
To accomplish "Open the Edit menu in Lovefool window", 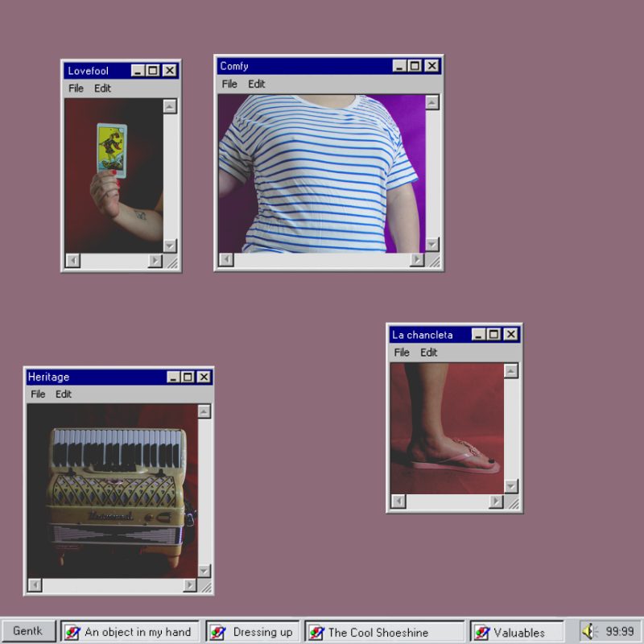I will point(103,89).
